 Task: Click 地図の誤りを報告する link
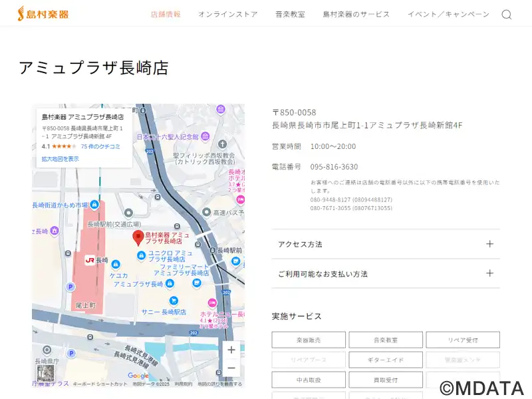coord(220,384)
